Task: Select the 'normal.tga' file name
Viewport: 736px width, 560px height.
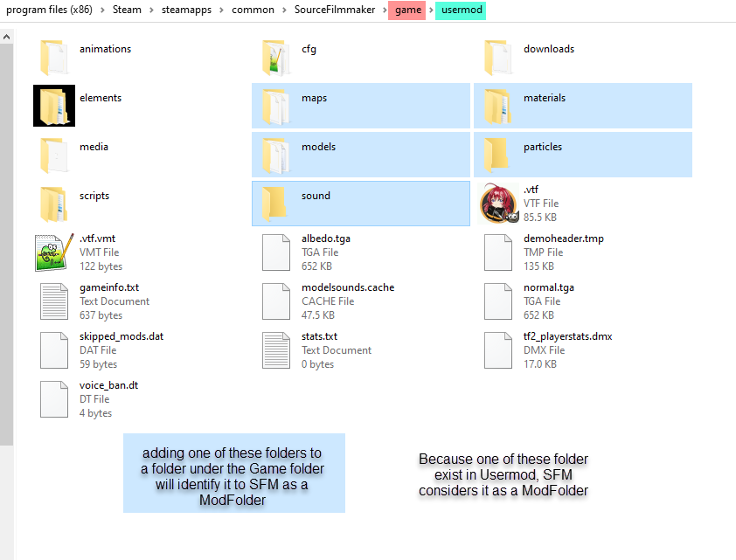Action: click(x=549, y=287)
